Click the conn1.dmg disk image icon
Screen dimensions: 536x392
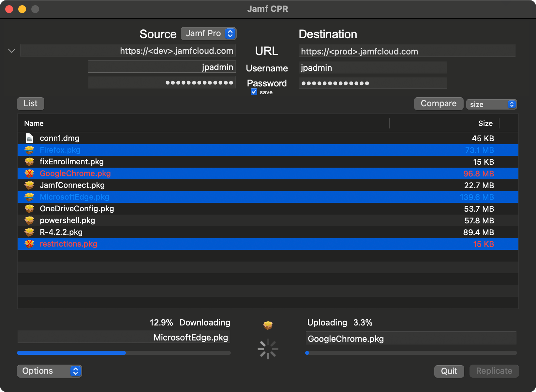click(29, 138)
